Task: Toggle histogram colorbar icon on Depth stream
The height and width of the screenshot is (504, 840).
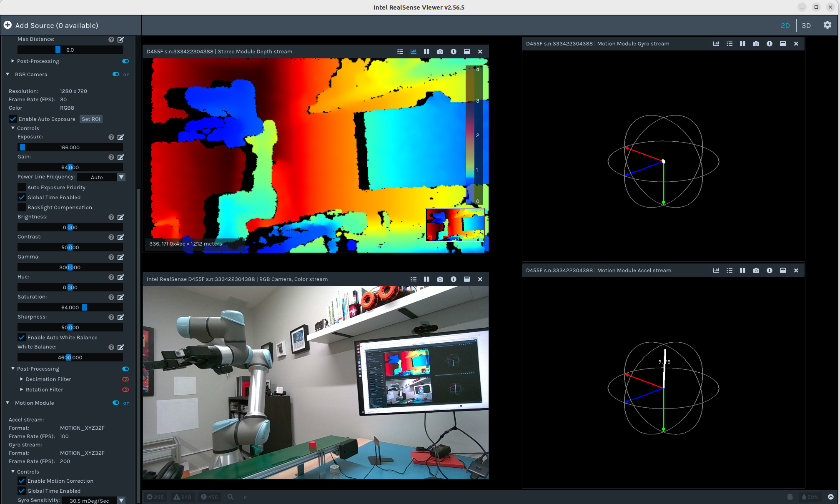Action: 413,52
